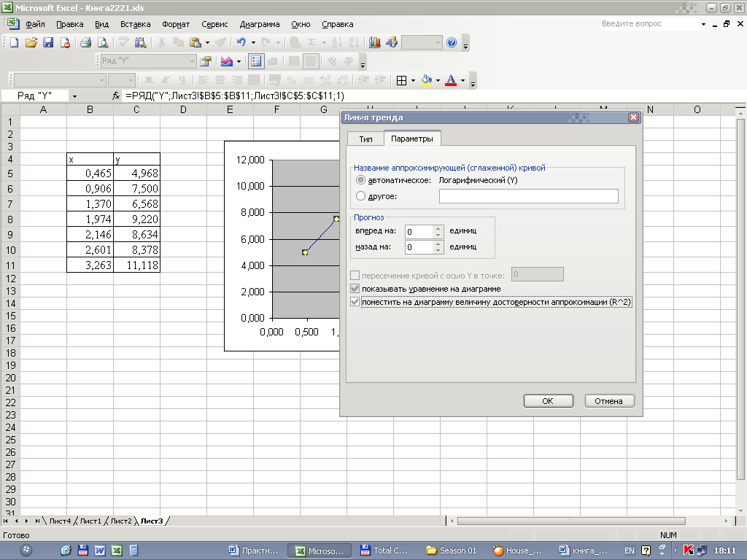Select cell containing 11,118
The width and height of the screenshot is (747, 560).
[136, 265]
